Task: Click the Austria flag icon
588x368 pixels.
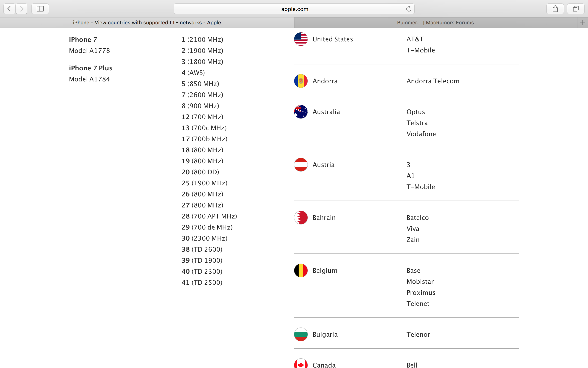Action: tap(301, 164)
